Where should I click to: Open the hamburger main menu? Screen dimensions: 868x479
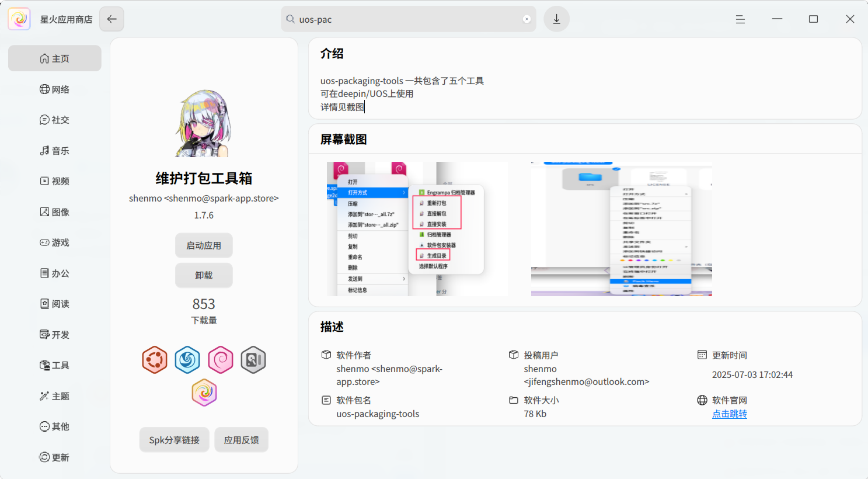point(740,19)
